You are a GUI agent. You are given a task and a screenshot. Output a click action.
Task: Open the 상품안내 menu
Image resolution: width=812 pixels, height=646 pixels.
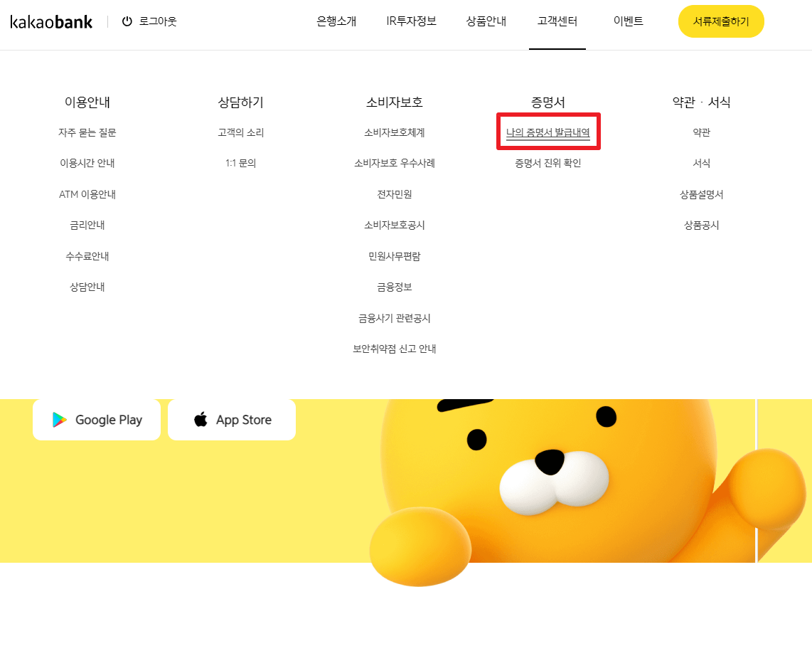[x=486, y=21]
